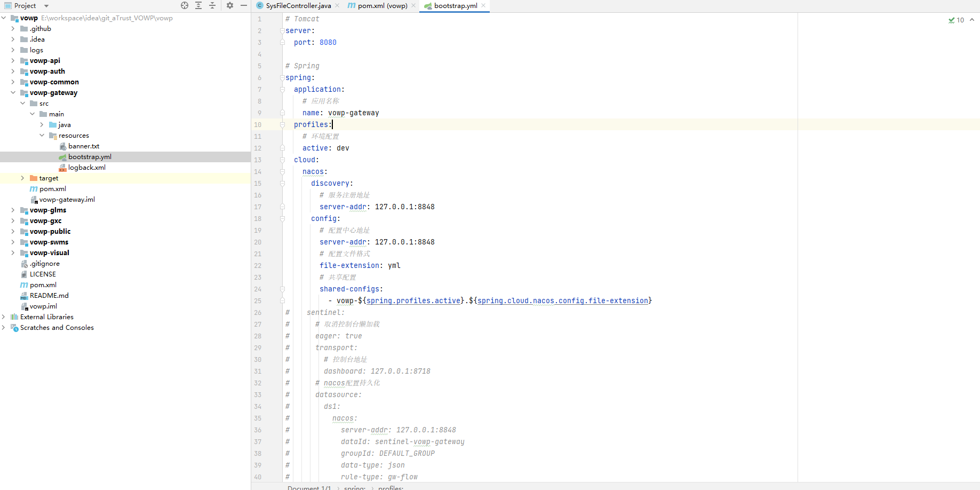This screenshot has width=980, height=490.
Task: Expand the vowp-auth module
Action: (13, 71)
